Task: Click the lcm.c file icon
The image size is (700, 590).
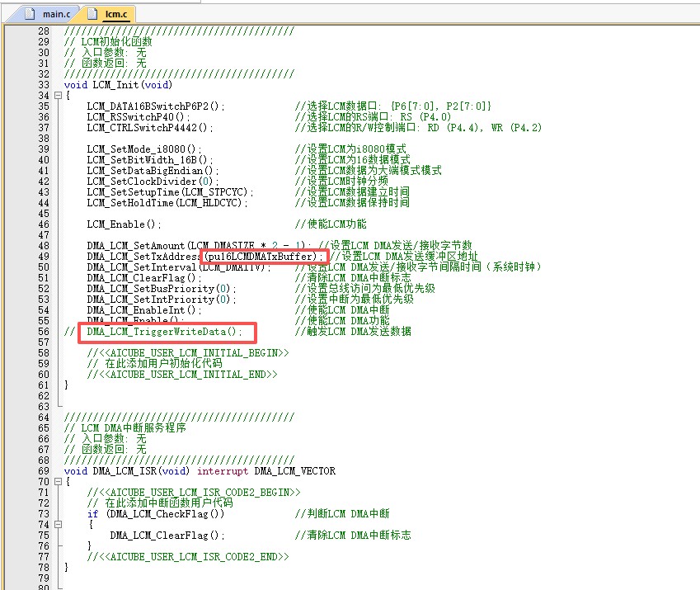Action: pos(92,14)
